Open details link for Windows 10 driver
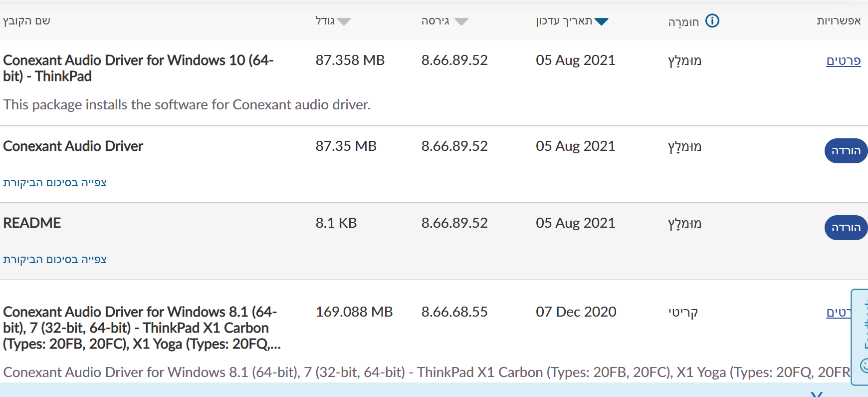 pyautogui.click(x=844, y=60)
